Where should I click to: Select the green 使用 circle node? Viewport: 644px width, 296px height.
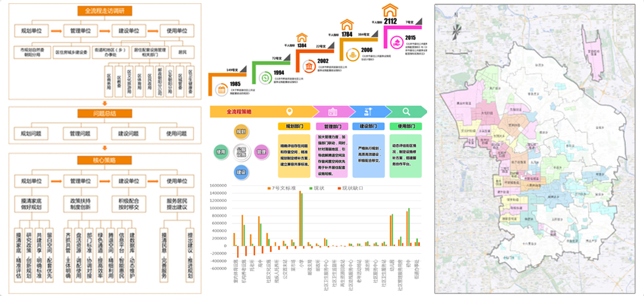[221, 152]
